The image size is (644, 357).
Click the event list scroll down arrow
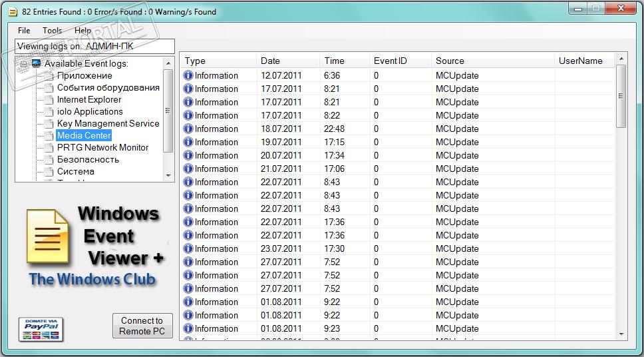coord(621,334)
